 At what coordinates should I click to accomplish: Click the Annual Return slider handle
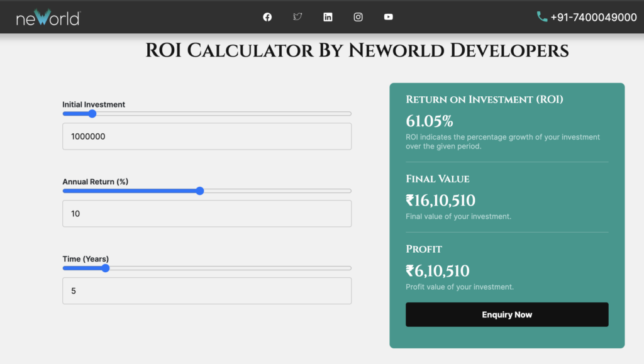tap(200, 191)
